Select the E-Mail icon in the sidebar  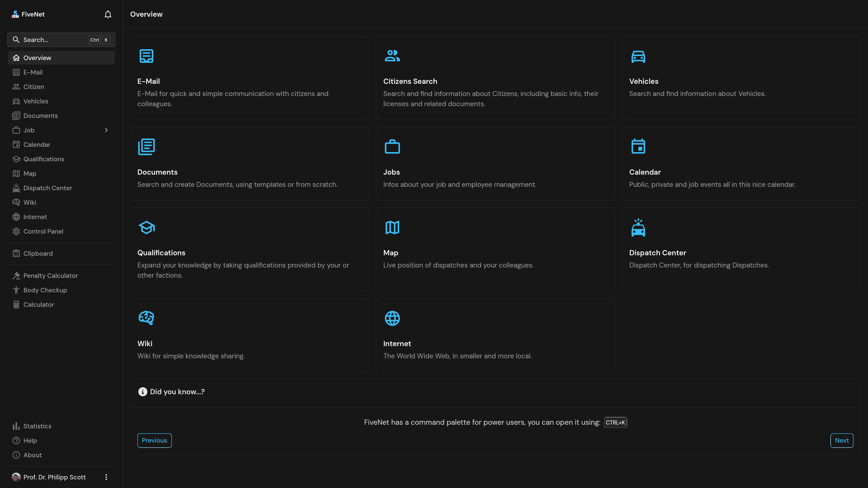(x=16, y=72)
